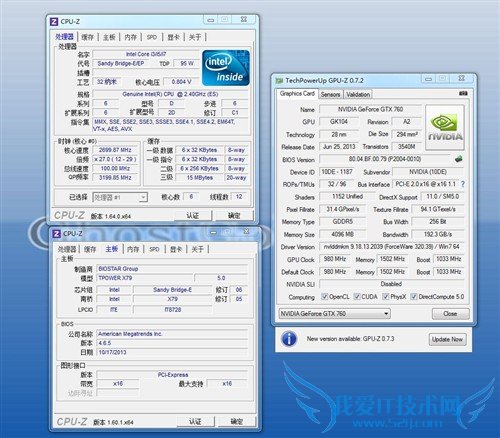This screenshot has height=438, width=500.
Task: Click the Driver Version field in GPU-Z
Action: (x=392, y=247)
